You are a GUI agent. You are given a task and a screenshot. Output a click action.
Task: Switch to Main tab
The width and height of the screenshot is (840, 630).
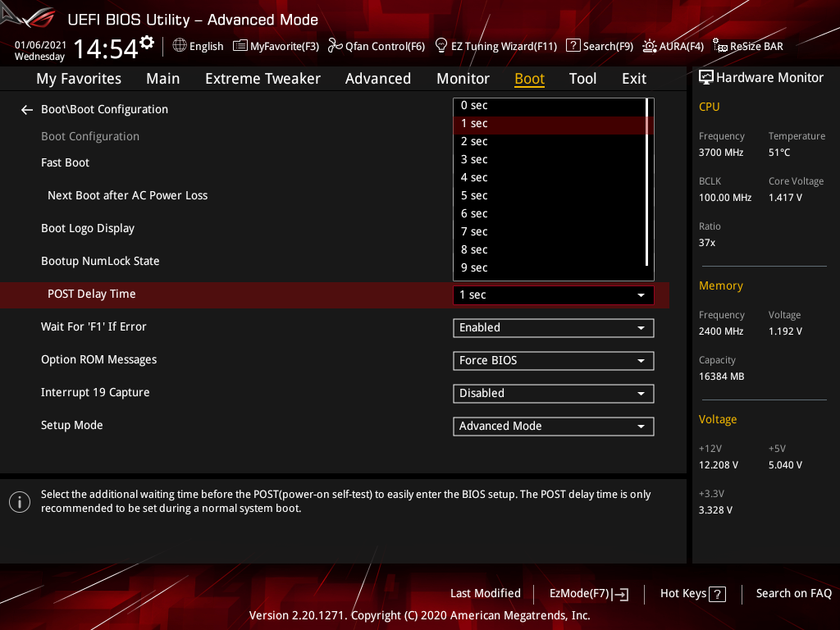point(163,79)
